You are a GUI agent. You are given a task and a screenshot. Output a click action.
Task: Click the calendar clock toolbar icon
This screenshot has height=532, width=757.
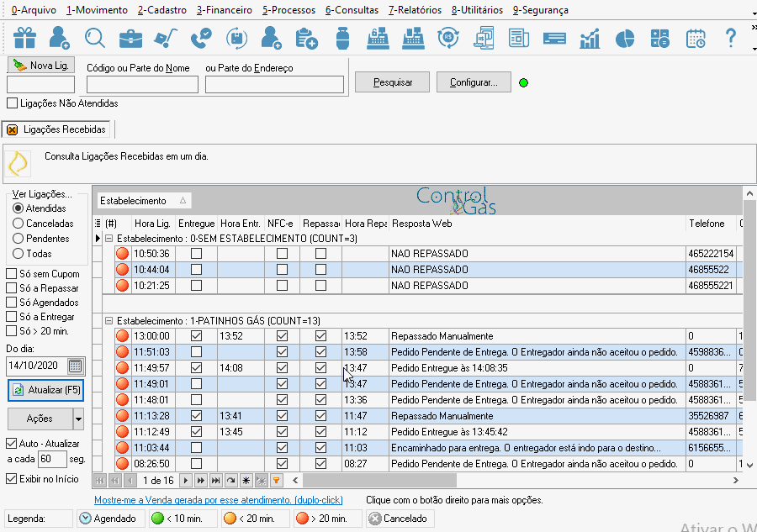click(x=696, y=39)
